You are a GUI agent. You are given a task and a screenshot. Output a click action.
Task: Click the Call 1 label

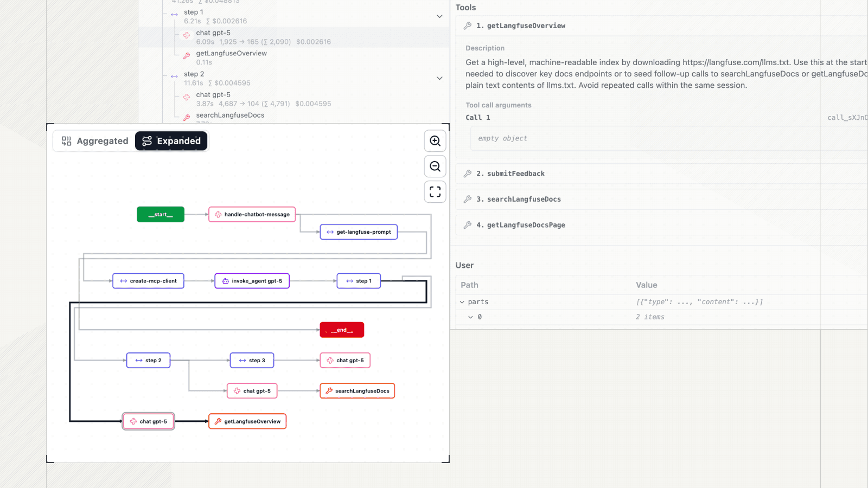(478, 118)
